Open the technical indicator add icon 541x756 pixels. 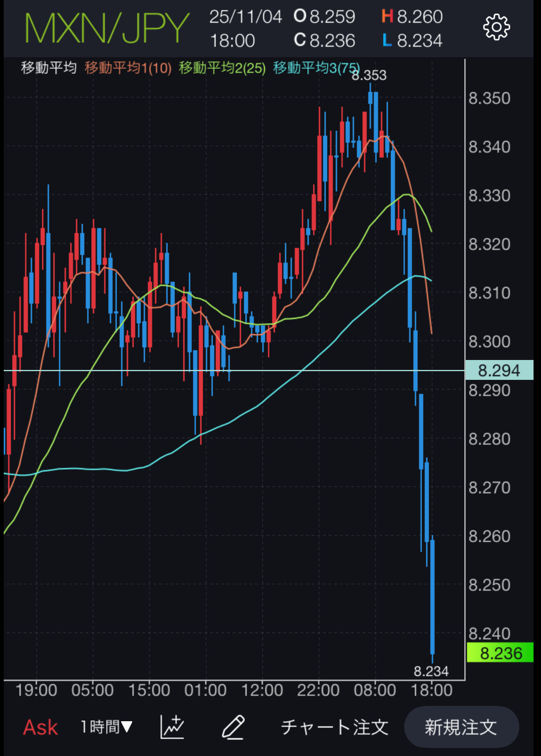pos(172,727)
